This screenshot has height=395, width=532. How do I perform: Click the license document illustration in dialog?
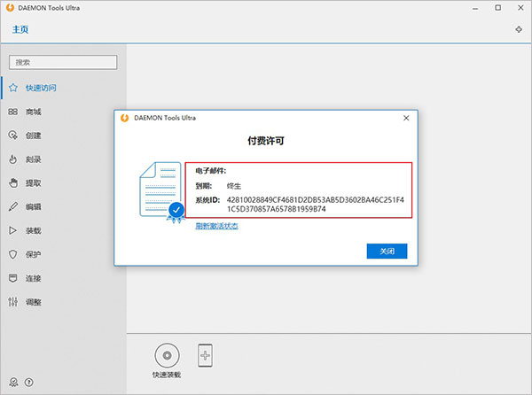[162, 192]
